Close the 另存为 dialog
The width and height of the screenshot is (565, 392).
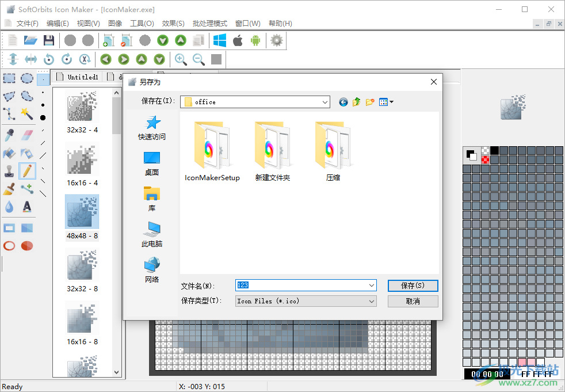(434, 82)
